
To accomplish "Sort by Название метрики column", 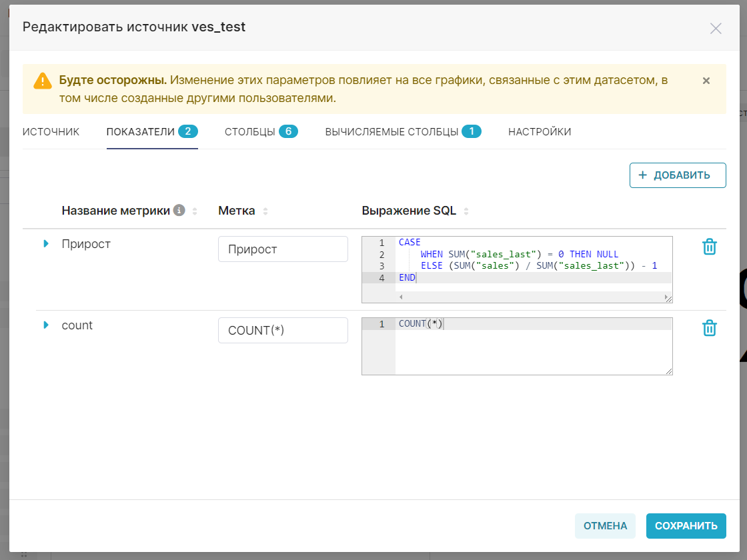I will click(x=195, y=211).
